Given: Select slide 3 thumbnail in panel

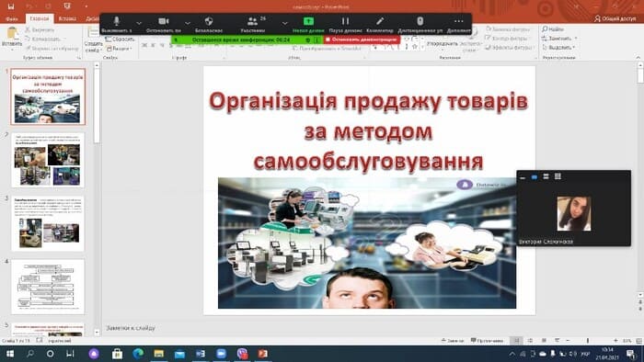Looking at the screenshot, I should click(x=48, y=223).
